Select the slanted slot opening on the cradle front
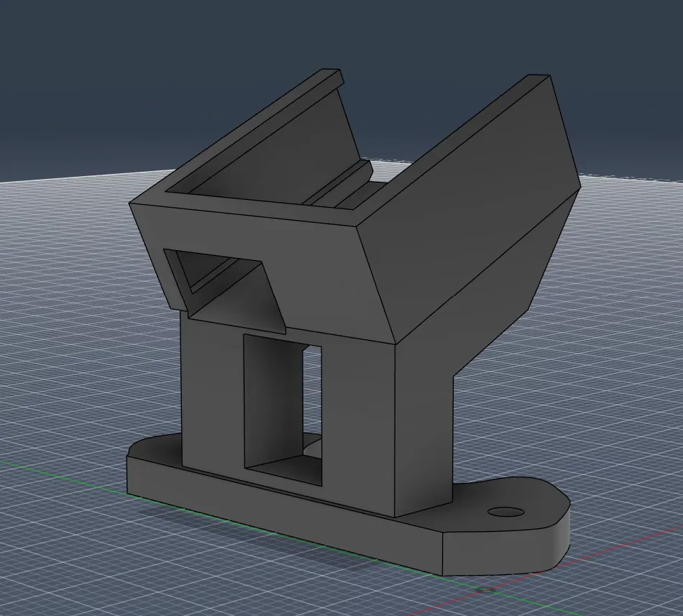Image resolution: width=683 pixels, height=616 pixels. [x=224, y=290]
